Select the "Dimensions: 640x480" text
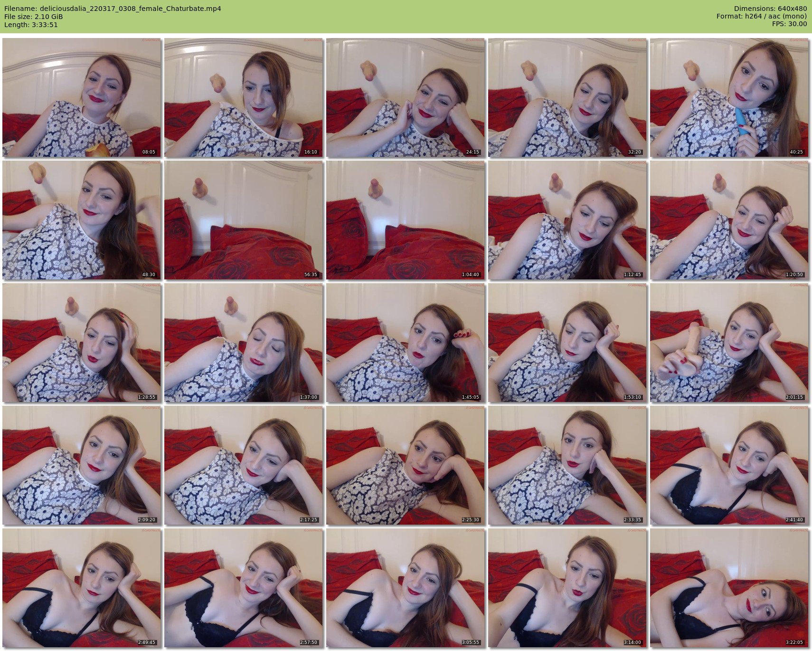 point(770,9)
